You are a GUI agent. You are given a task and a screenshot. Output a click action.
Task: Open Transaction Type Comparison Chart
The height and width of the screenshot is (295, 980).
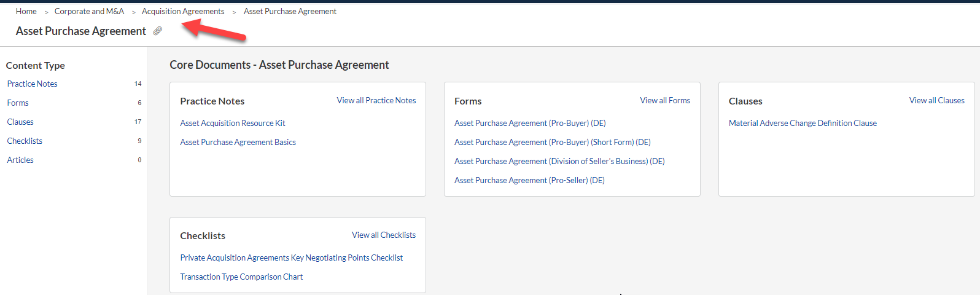click(x=241, y=277)
